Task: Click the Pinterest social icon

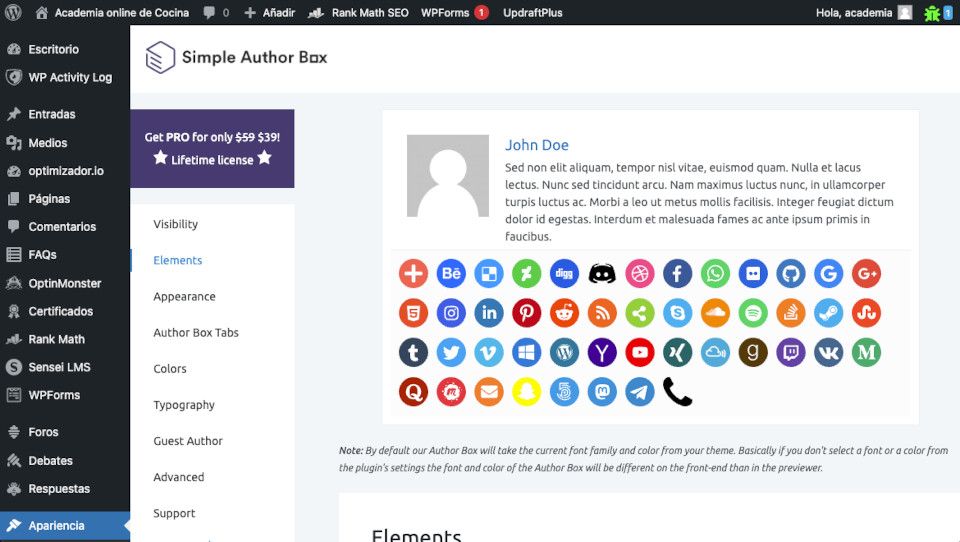Action: click(x=527, y=313)
